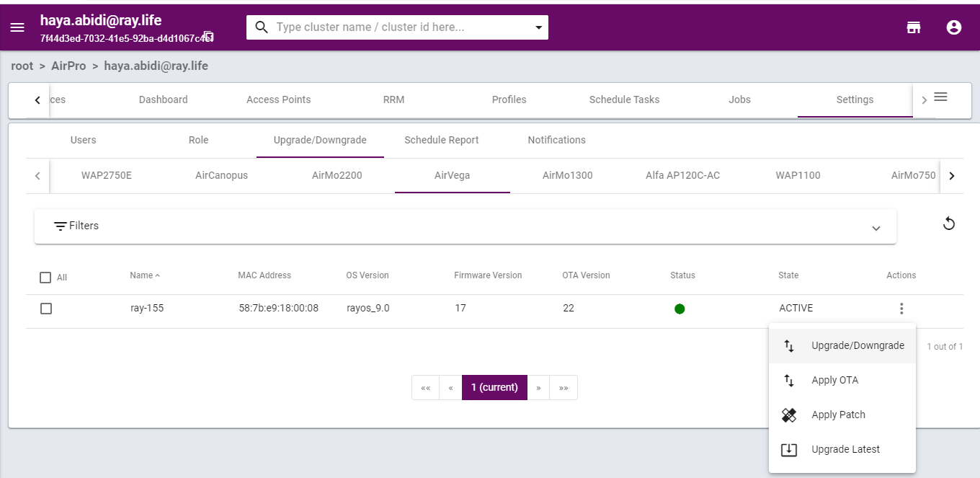980x478 pixels.
Task: Choose Upgrade Latest from actions menu
Action: tap(842, 450)
